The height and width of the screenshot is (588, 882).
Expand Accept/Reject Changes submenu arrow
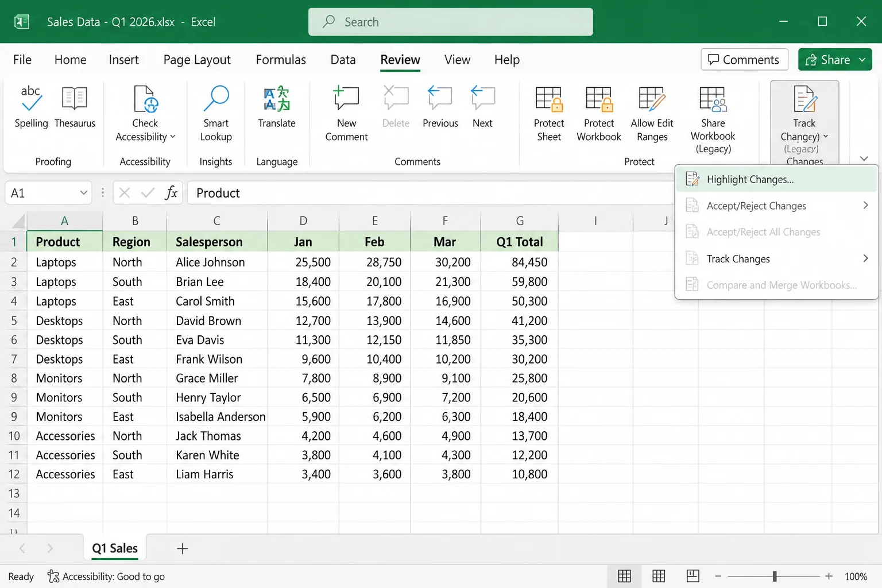click(x=865, y=206)
